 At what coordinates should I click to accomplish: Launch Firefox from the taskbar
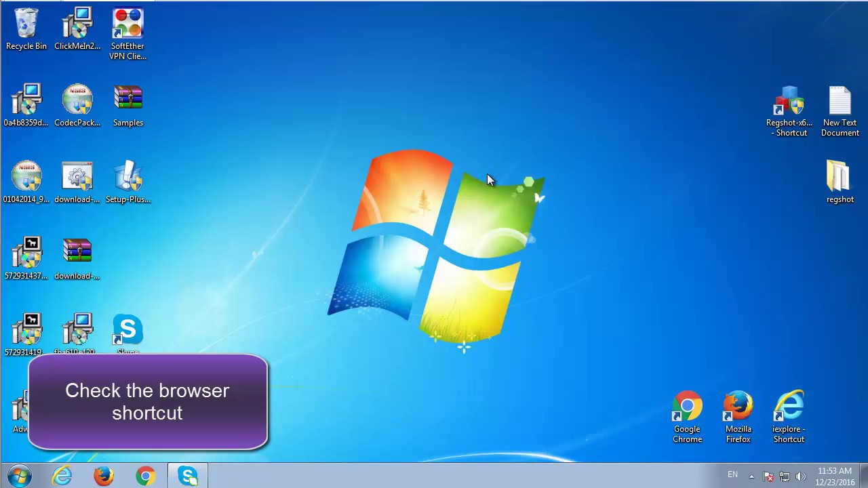tap(104, 476)
